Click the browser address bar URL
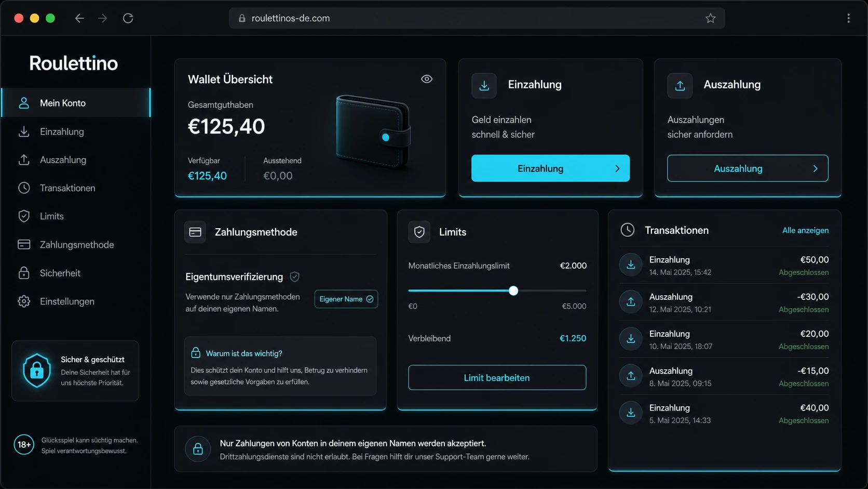Screen dimensions: 868x489 (x=291, y=18)
